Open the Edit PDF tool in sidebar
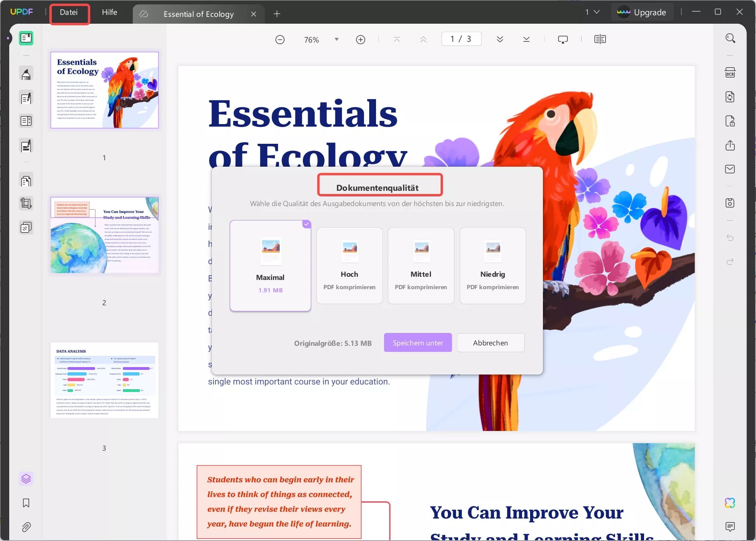Viewport: 756px width, 541px height. pos(26,98)
